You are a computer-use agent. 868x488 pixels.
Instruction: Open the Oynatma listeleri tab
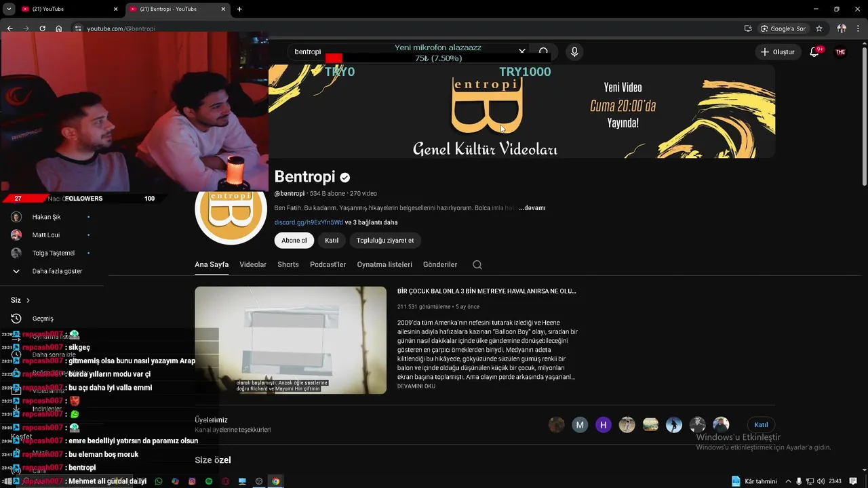(384, 264)
